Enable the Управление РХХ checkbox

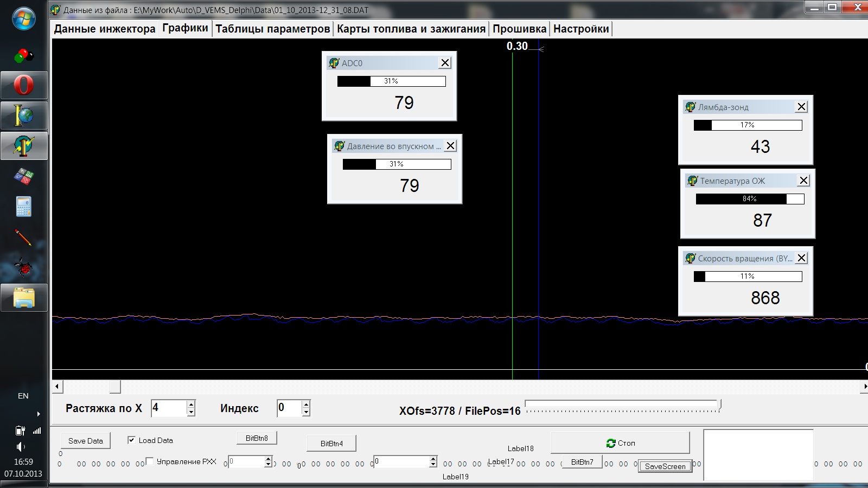[x=150, y=461]
